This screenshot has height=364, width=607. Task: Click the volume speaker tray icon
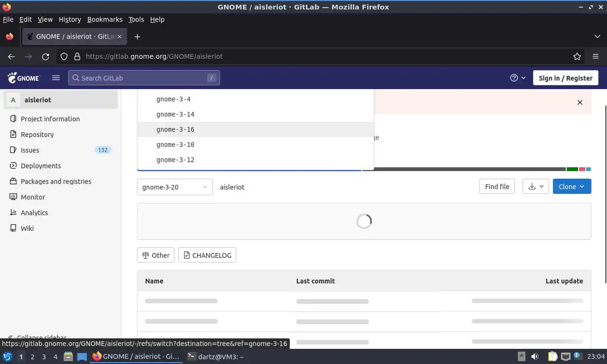[x=535, y=356]
